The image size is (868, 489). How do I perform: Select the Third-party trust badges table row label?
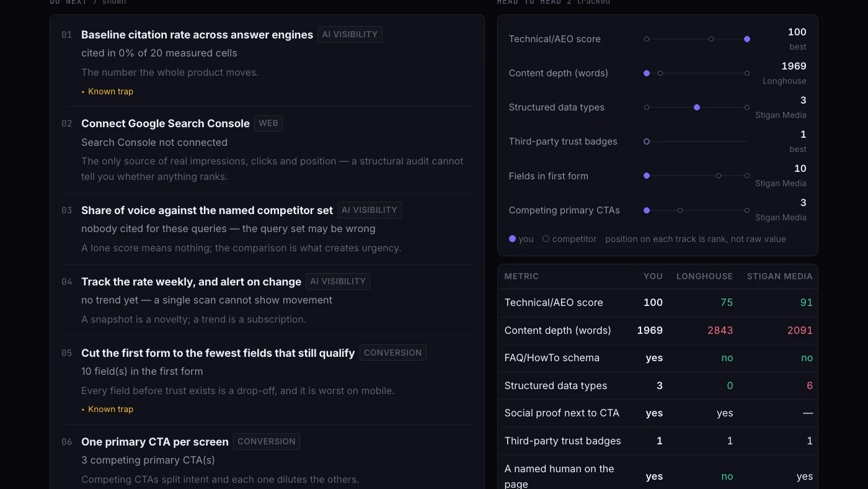562,441
